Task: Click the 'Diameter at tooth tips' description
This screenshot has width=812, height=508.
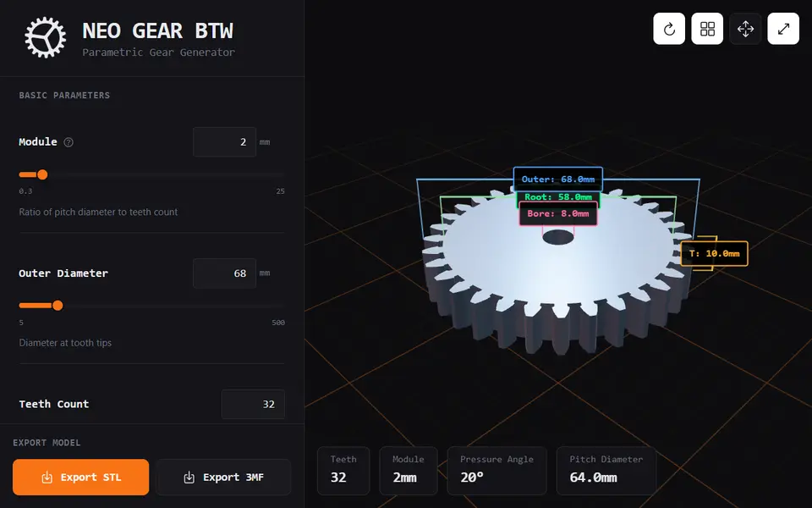Action: click(x=65, y=343)
